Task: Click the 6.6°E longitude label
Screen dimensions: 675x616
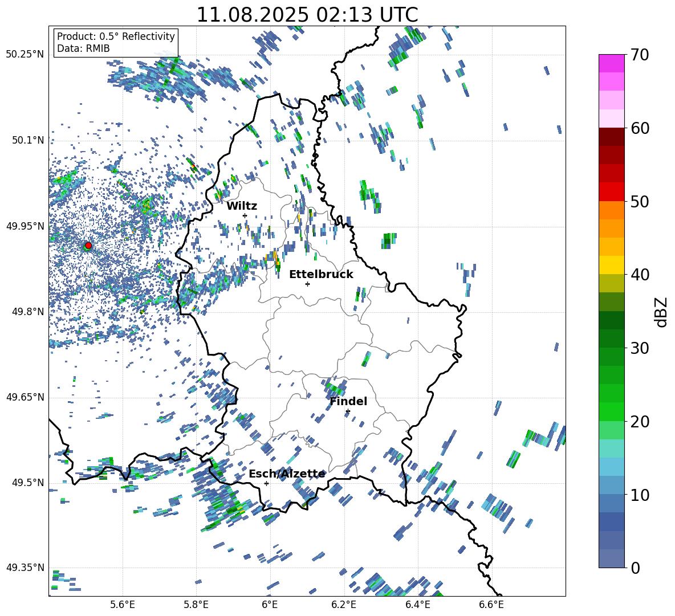Action: click(491, 605)
